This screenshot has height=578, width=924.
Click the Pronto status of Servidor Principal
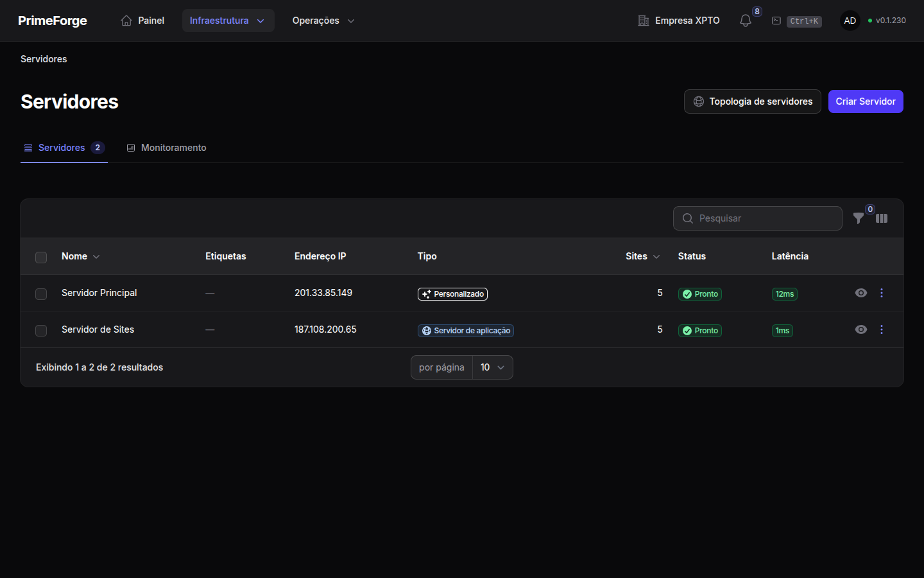click(x=700, y=294)
